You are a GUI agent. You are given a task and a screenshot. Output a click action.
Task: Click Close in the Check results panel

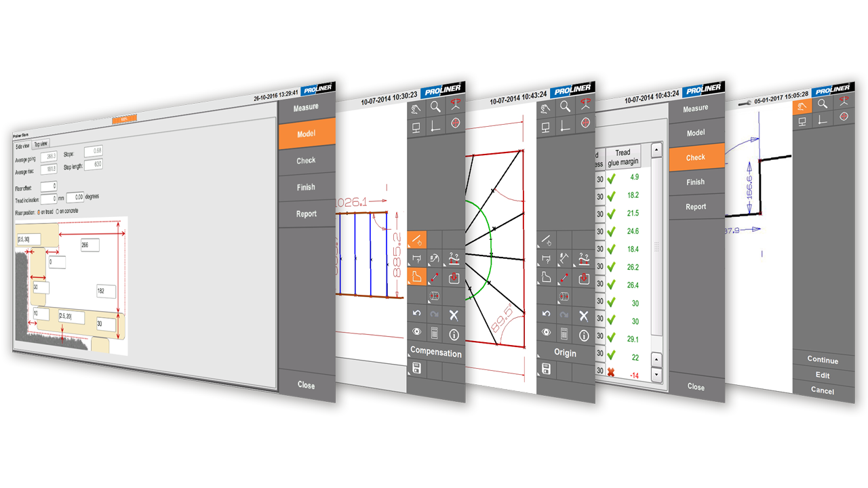[x=696, y=386]
